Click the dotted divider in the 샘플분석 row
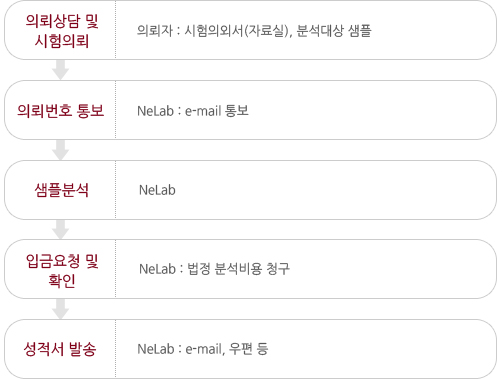The width and height of the screenshot is (503, 379). pyautogui.click(x=116, y=190)
